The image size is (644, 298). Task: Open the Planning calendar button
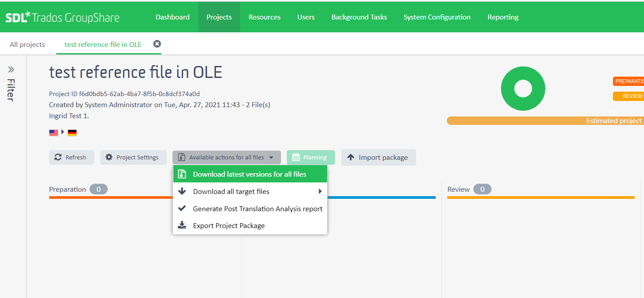click(x=310, y=157)
